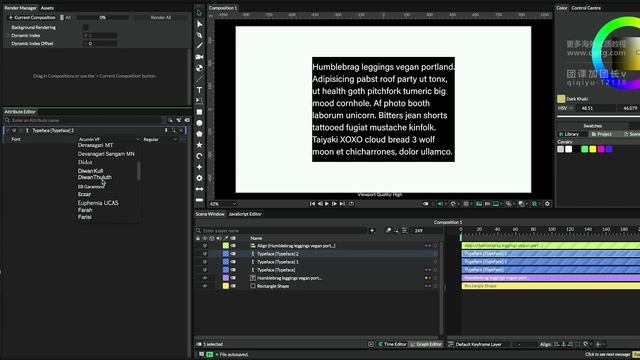Viewport: 640px width, 360px height.
Task: Click the Dark Khaki color preview swatch
Action: [561, 99]
